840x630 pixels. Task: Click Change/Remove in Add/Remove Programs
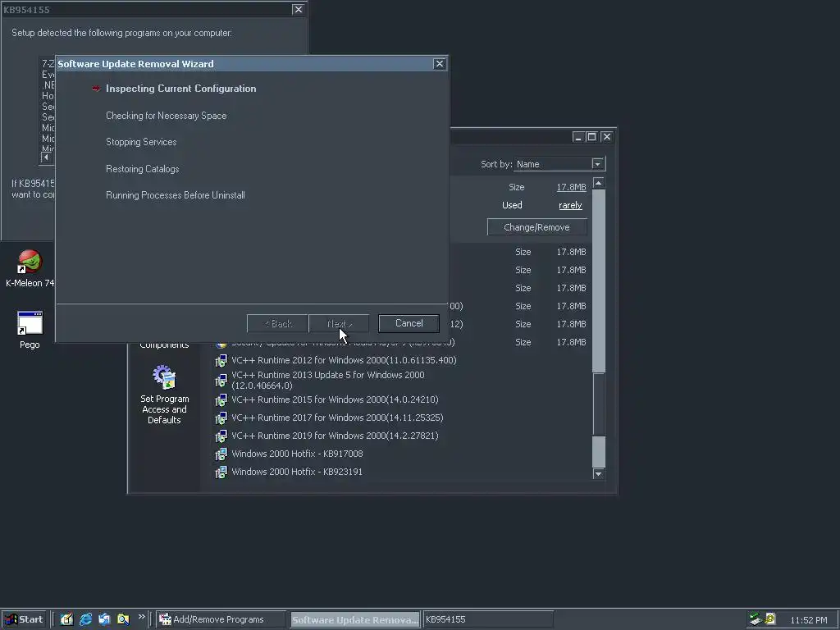536,227
